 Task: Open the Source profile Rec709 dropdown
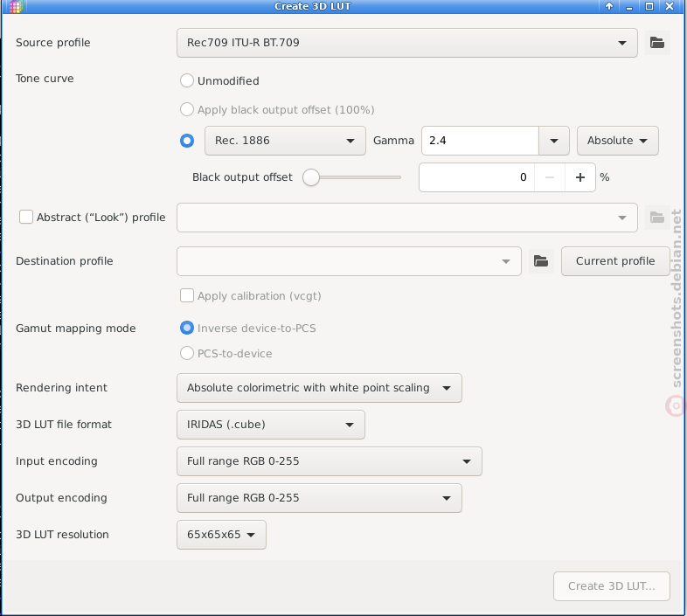tap(407, 43)
